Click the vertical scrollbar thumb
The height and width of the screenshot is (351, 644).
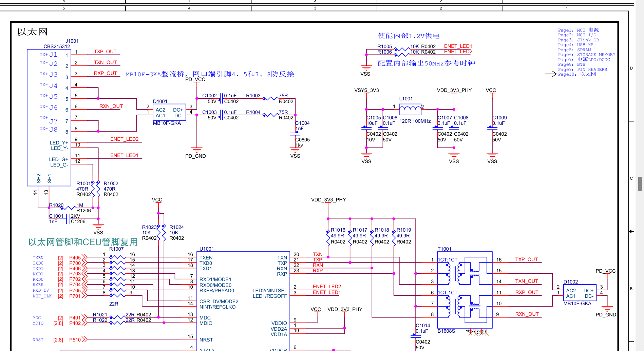(640, 184)
